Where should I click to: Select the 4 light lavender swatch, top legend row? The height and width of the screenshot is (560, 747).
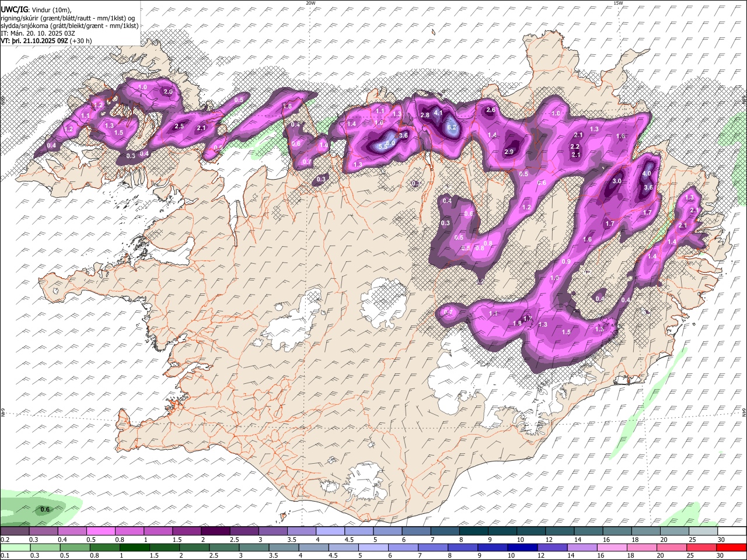pyautogui.click(x=330, y=531)
